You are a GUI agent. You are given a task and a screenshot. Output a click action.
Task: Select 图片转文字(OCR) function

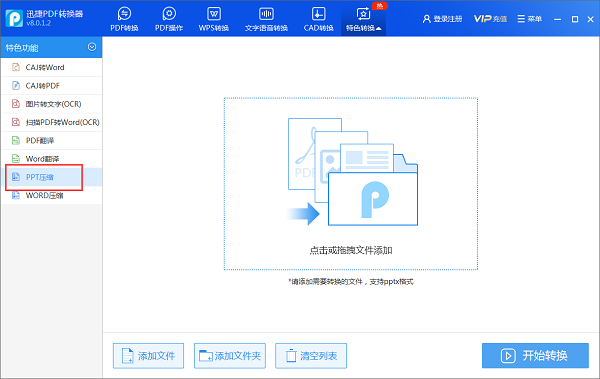(51, 104)
